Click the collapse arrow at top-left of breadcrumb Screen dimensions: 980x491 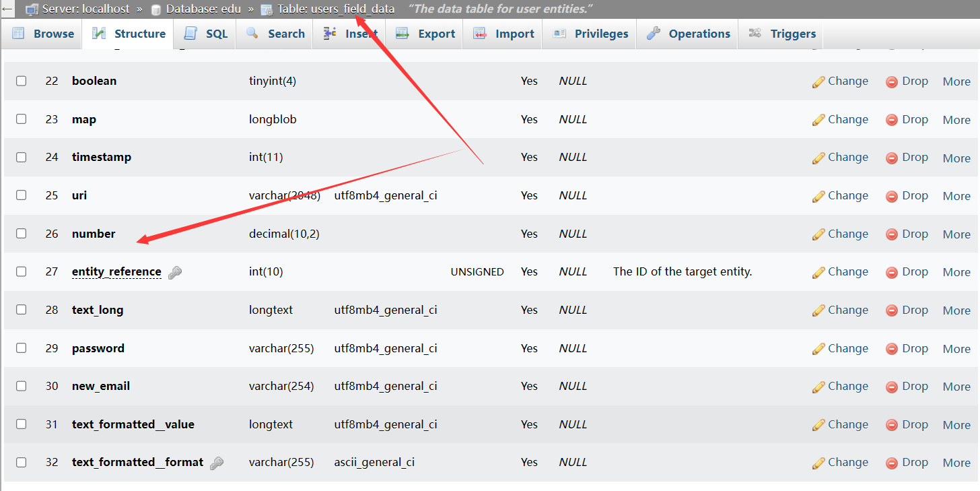pyautogui.click(x=7, y=9)
